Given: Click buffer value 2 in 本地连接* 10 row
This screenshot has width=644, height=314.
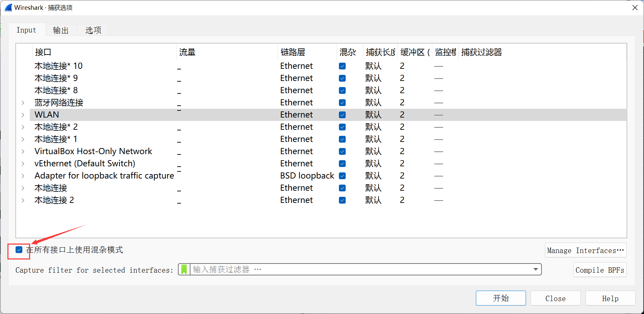Looking at the screenshot, I should pos(402,66).
